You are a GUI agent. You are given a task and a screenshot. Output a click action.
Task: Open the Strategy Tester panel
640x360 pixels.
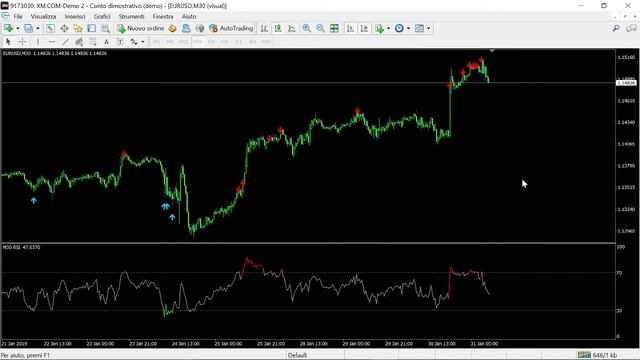(106, 28)
